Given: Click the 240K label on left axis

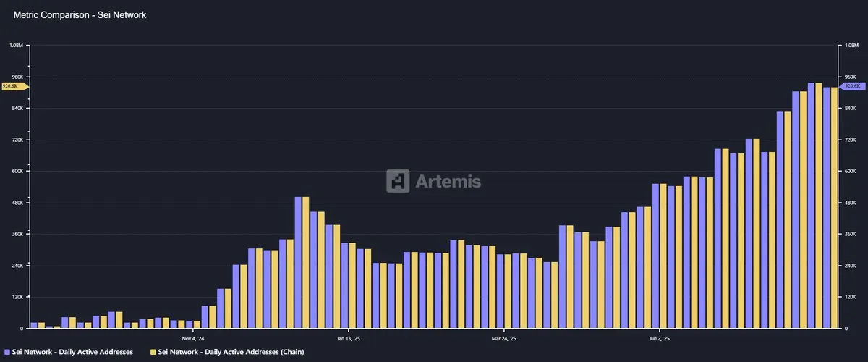Looking at the screenshot, I should [19, 266].
